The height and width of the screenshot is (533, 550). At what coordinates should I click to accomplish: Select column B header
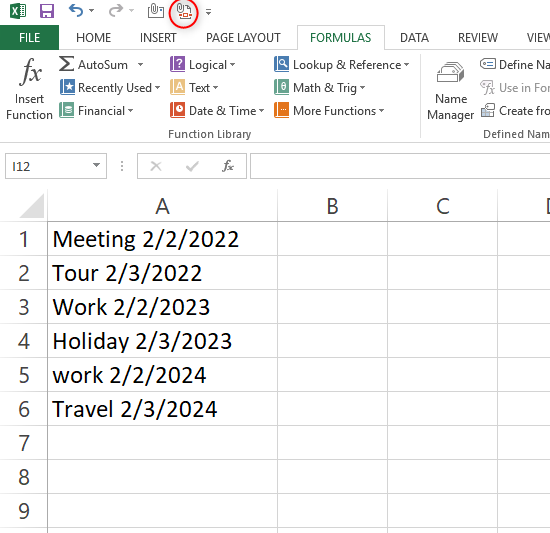tap(332, 206)
